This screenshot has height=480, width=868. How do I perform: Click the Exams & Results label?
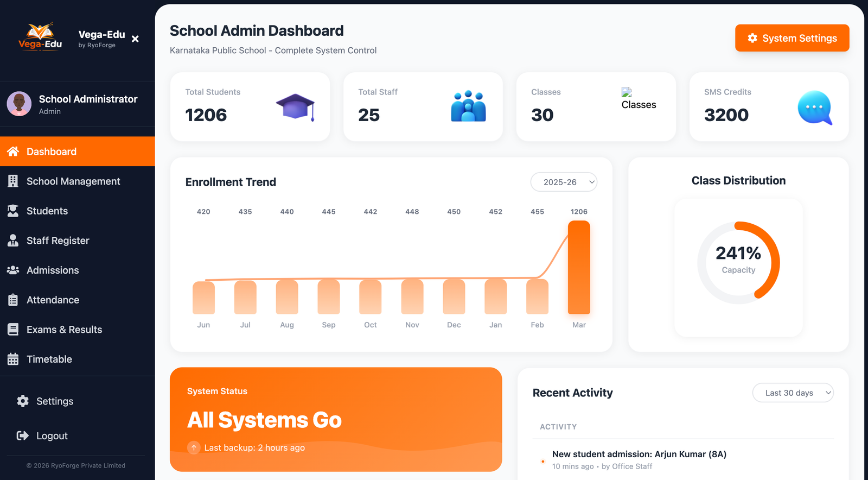[65, 330]
